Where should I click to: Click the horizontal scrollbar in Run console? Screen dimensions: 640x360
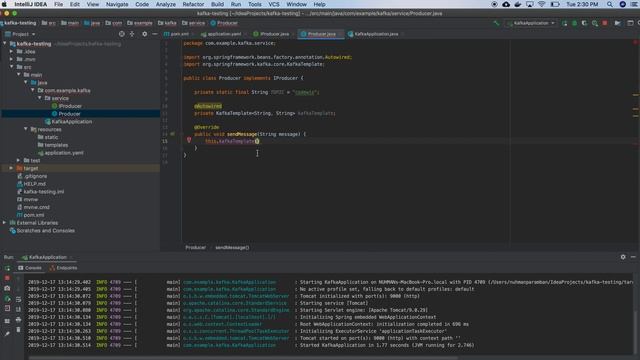[x=243, y=358]
